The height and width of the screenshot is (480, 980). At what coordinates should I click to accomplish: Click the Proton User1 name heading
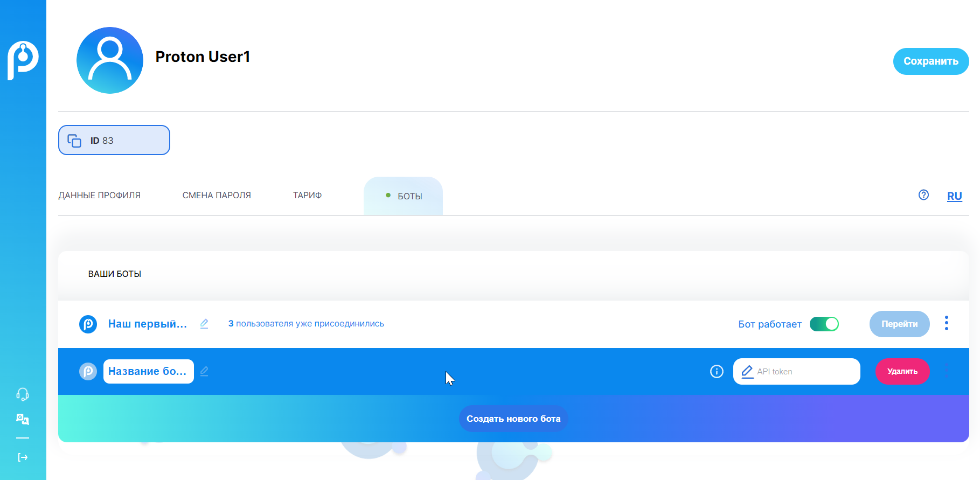pyautogui.click(x=203, y=57)
